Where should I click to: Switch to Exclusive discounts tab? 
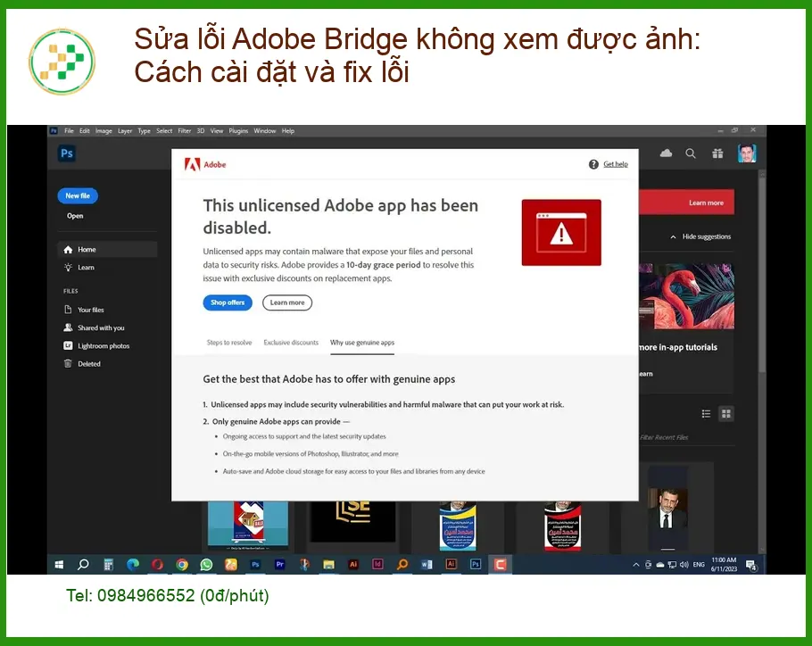coord(291,343)
